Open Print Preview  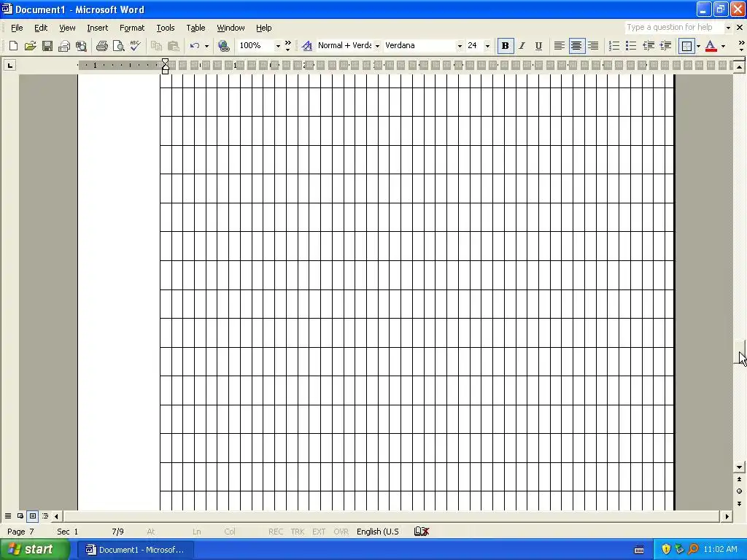(118, 46)
